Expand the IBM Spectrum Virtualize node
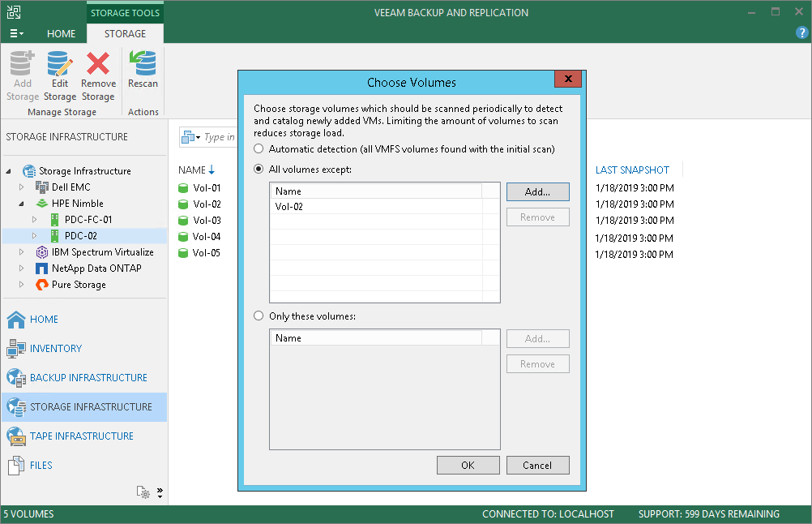812x524 pixels. [21, 252]
